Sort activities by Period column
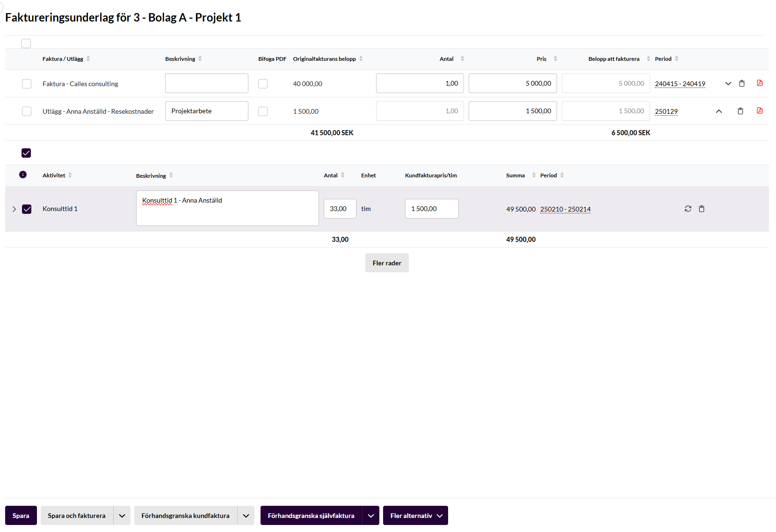Image resolution: width=776 pixels, height=532 pixels. point(562,175)
